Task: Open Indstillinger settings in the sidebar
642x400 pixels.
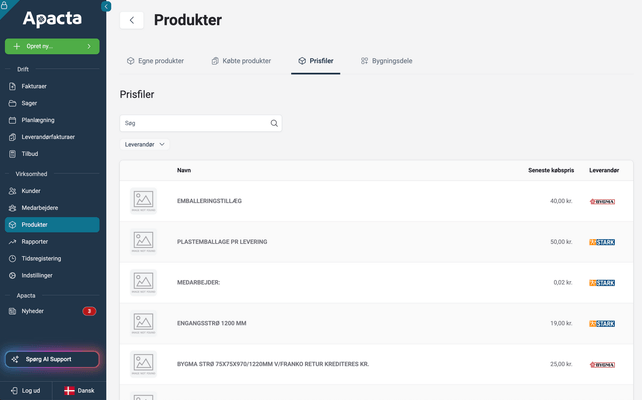Action: coord(39,275)
